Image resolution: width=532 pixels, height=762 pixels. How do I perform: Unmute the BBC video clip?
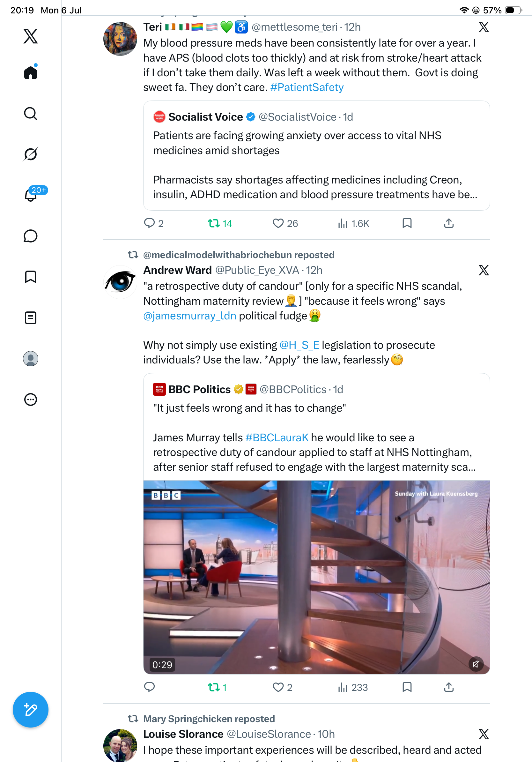(x=476, y=664)
